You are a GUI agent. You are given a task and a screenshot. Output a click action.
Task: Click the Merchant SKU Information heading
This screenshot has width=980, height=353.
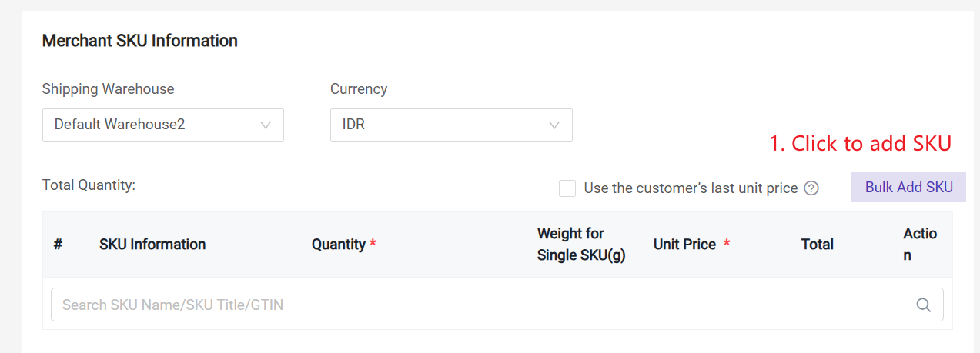[139, 41]
